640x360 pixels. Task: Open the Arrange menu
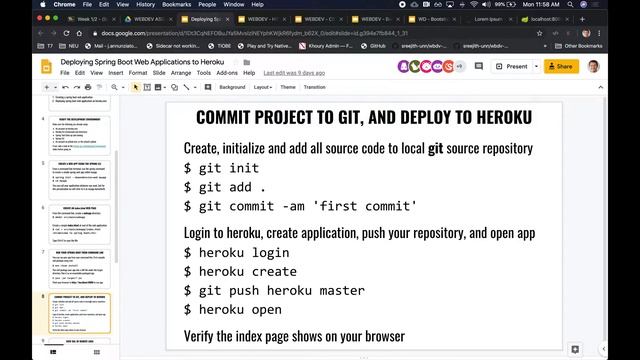click(x=181, y=73)
